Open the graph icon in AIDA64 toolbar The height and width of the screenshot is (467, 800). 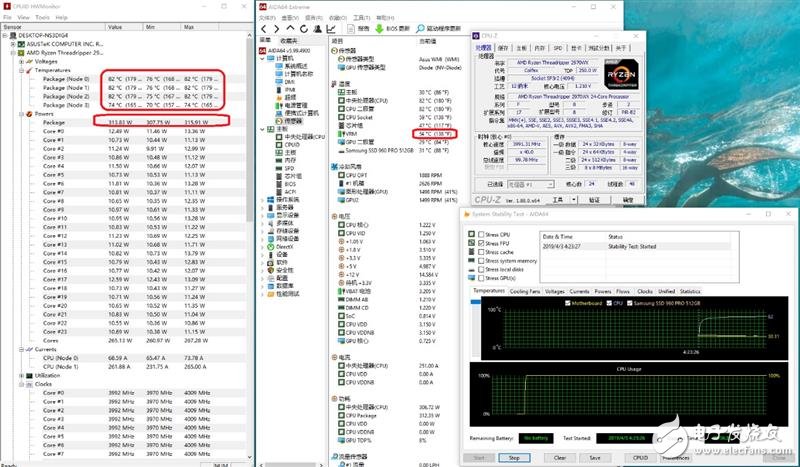tap(331, 29)
